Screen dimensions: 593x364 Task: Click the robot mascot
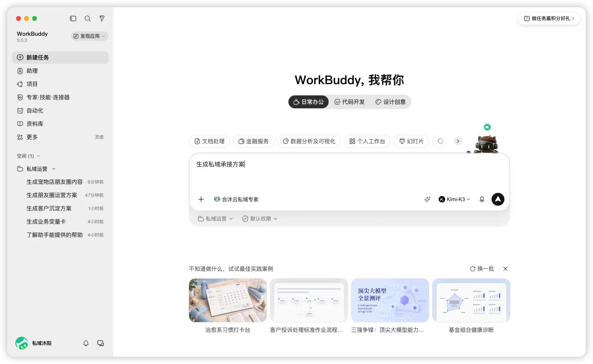[486, 144]
